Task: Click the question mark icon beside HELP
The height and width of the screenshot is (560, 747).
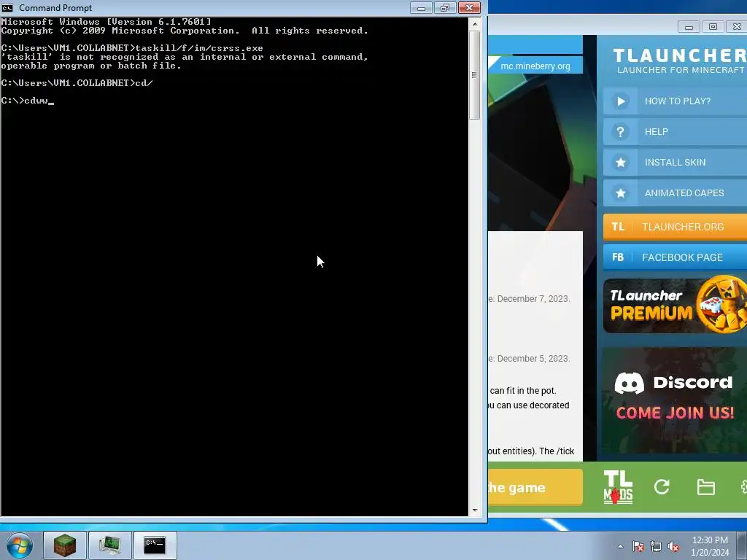Action: (620, 132)
